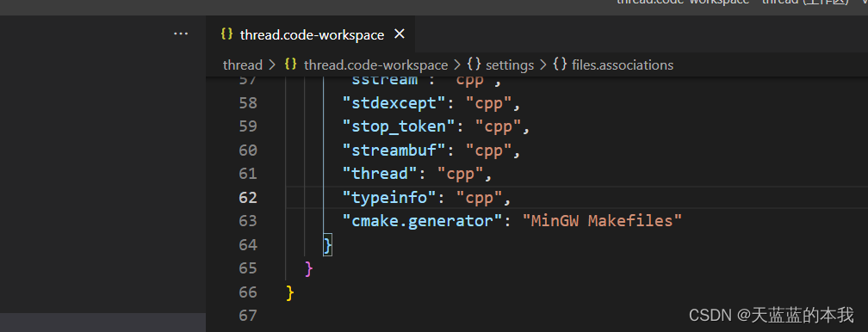This screenshot has height=332, width=868.
Task: Click the "cpp" value on the stop_token line
Action: point(499,127)
